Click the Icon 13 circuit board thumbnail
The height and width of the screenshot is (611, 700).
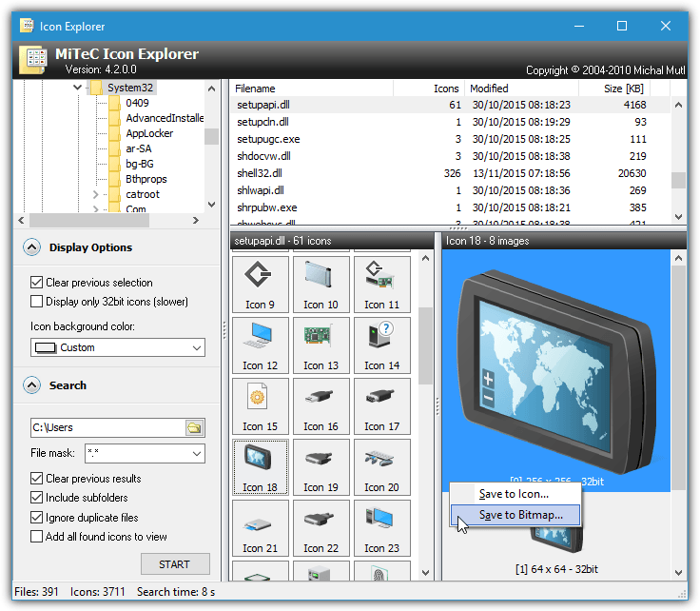point(321,345)
